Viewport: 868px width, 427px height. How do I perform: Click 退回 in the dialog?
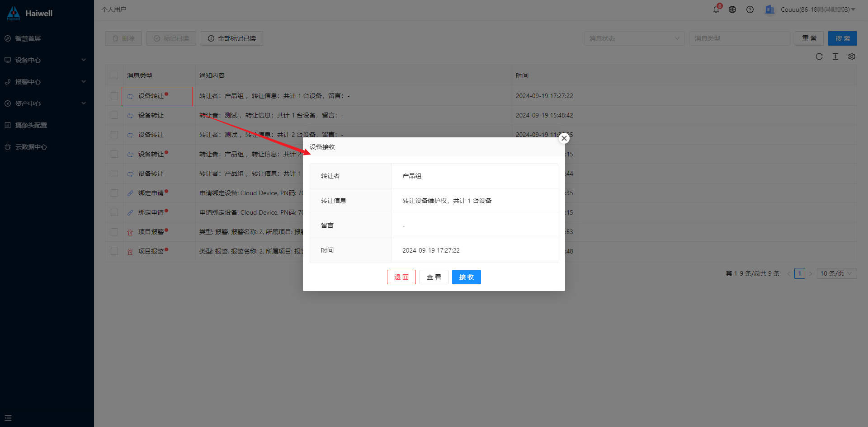click(401, 277)
